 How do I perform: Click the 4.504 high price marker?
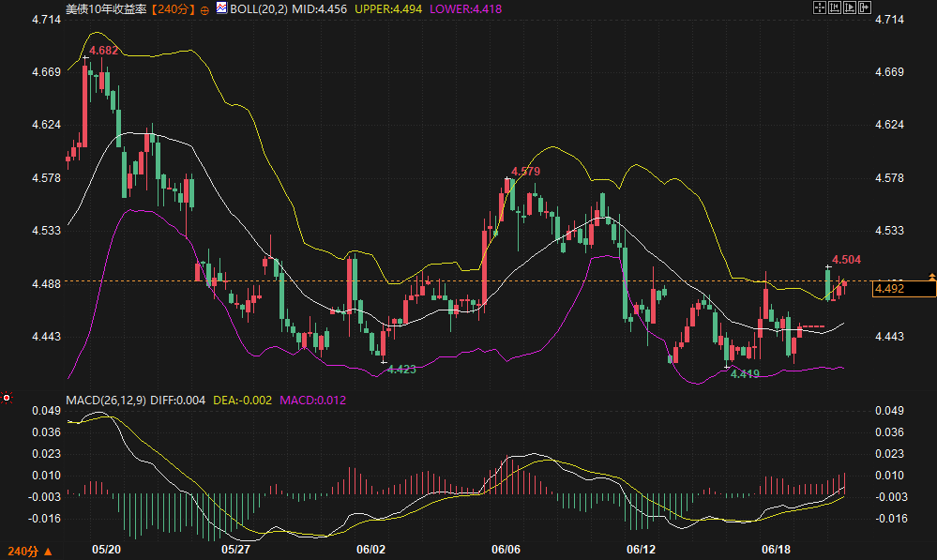point(847,260)
